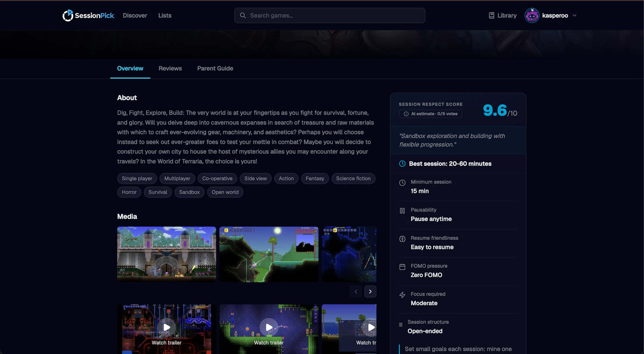Click the 'Open-ended' structure value
Image resolution: width=644 pixels, height=354 pixels.
point(425,331)
